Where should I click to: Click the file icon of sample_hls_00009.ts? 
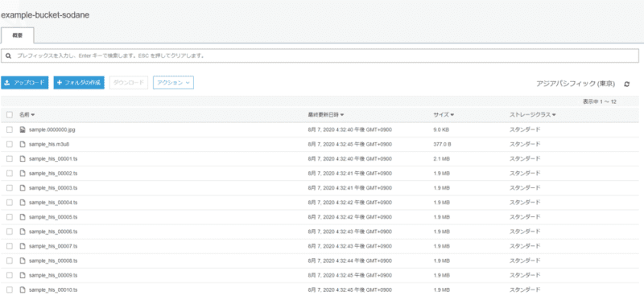tap(23, 275)
